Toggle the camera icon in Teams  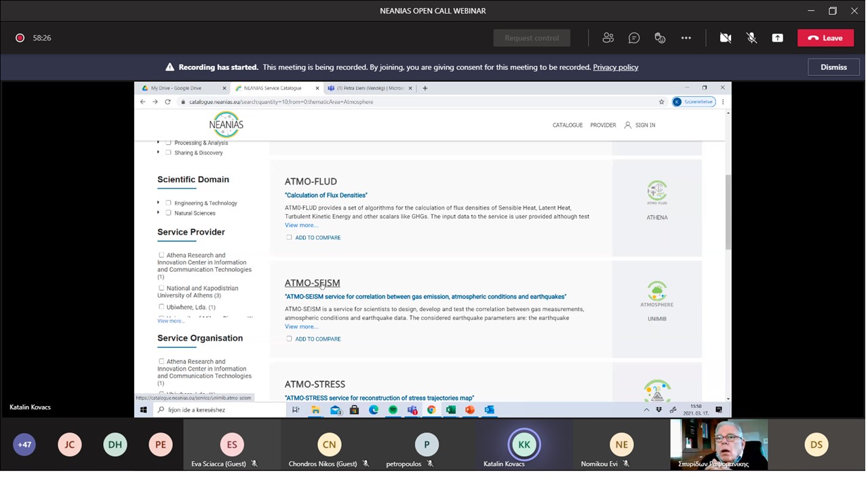click(x=726, y=38)
